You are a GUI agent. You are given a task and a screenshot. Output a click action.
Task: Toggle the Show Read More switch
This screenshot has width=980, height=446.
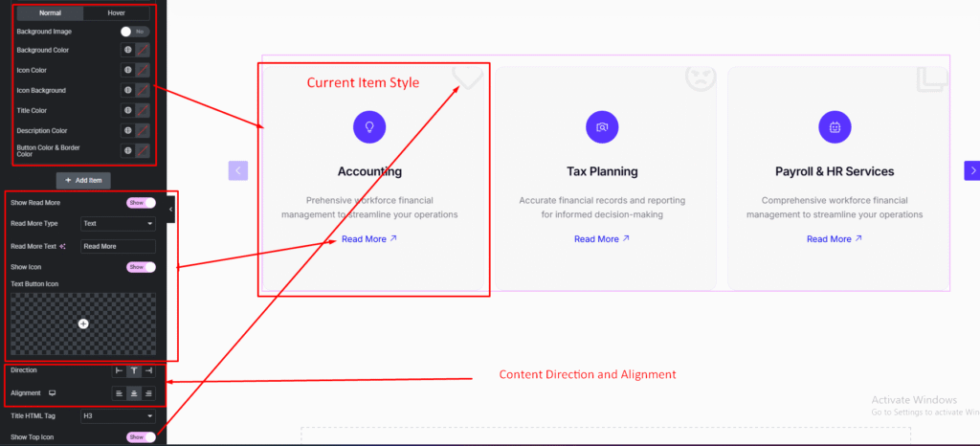[x=140, y=203]
